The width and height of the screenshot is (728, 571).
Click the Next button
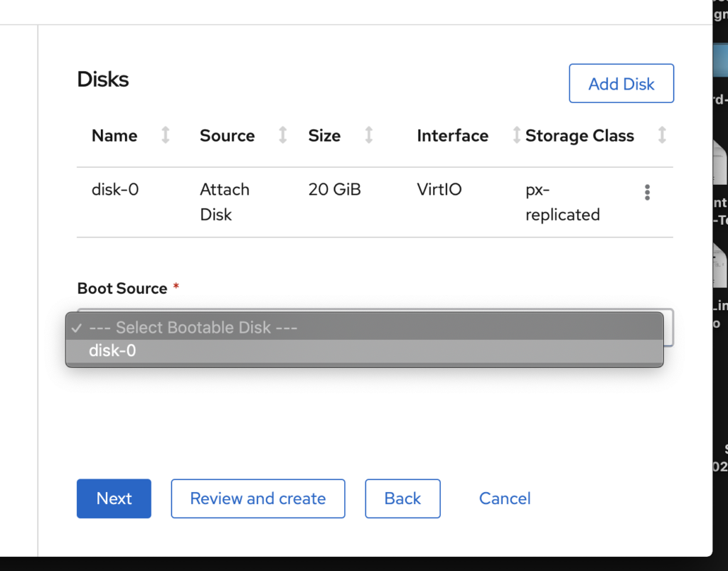tap(113, 498)
